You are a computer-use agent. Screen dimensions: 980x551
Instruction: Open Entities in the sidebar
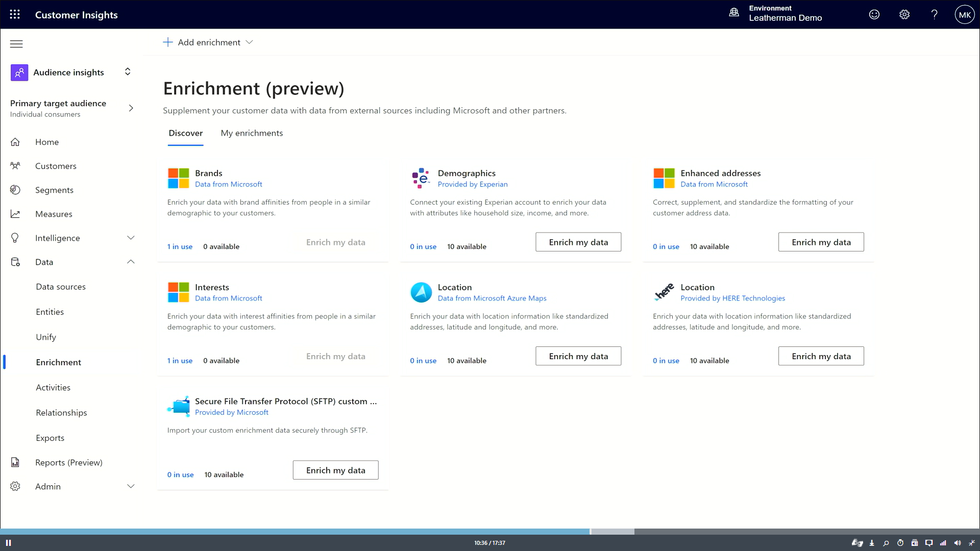pyautogui.click(x=50, y=312)
